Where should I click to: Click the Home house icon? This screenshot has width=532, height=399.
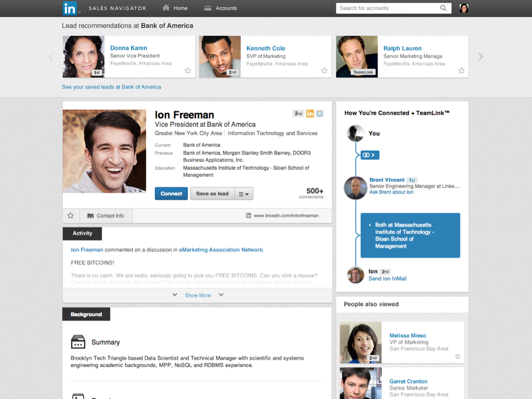coord(166,8)
